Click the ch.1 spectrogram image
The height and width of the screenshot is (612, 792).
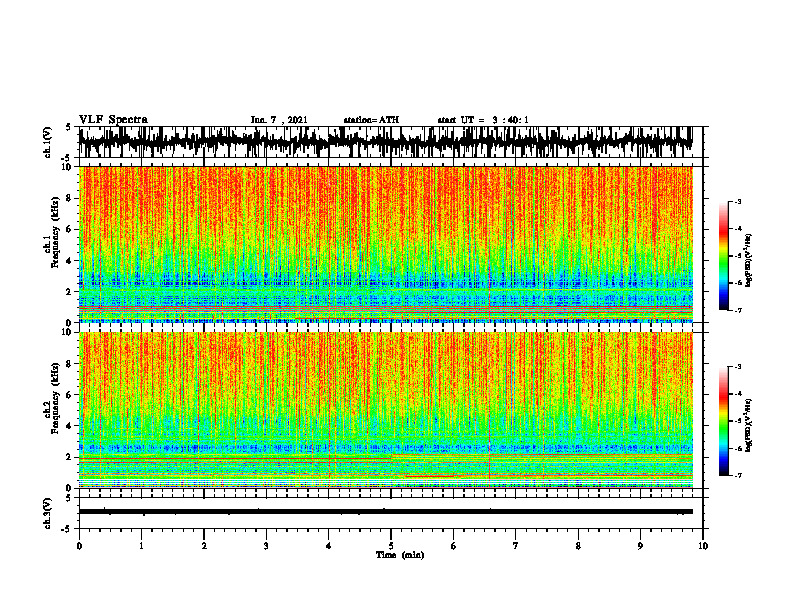(386, 244)
